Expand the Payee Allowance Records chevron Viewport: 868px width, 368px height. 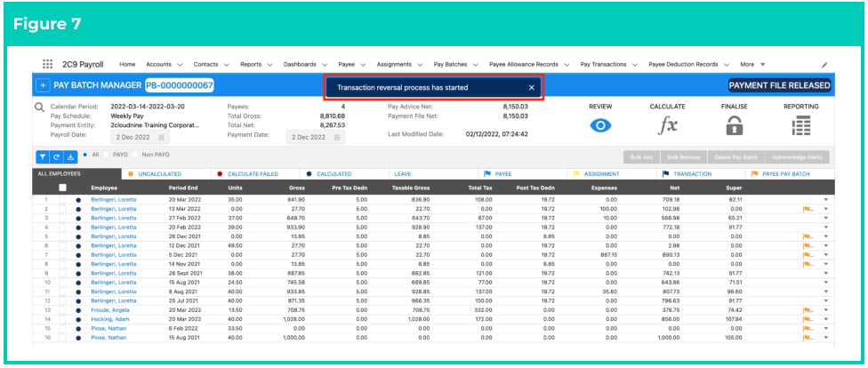point(567,65)
